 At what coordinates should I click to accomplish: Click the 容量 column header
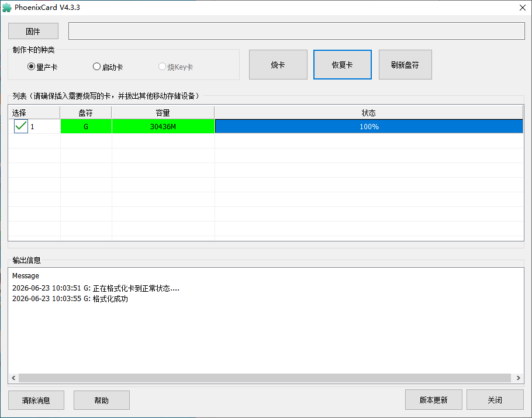[x=163, y=113]
